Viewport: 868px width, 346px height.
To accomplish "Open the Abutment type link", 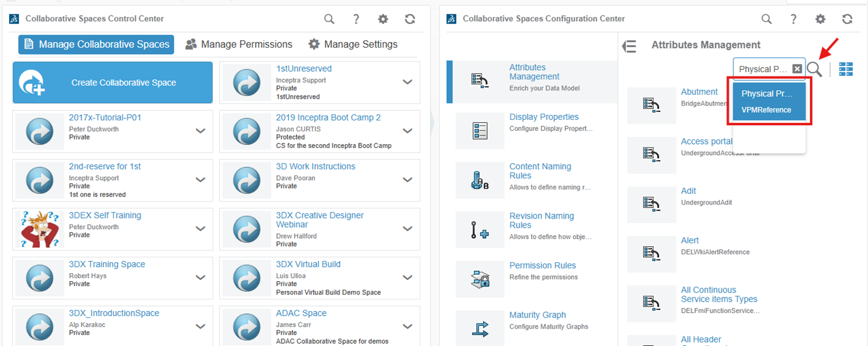I will [x=699, y=92].
